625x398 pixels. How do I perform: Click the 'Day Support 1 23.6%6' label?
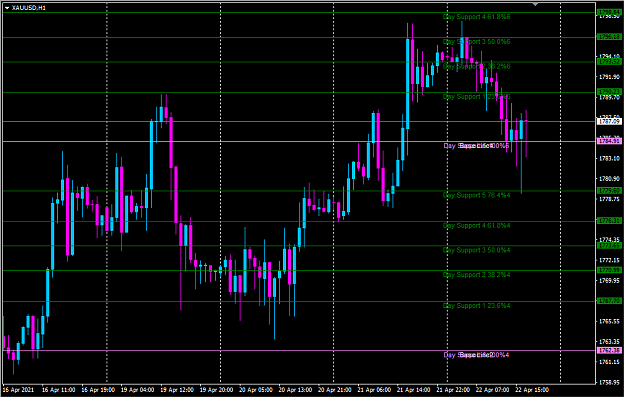pyautogui.click(x=476, y=97)
